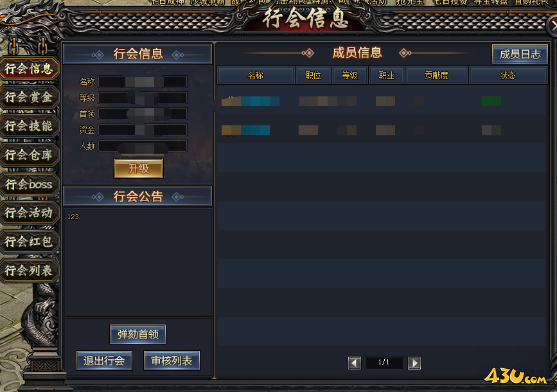Select the first member row
The height and width of the screenshot is (392, 557).
[381, 101]
